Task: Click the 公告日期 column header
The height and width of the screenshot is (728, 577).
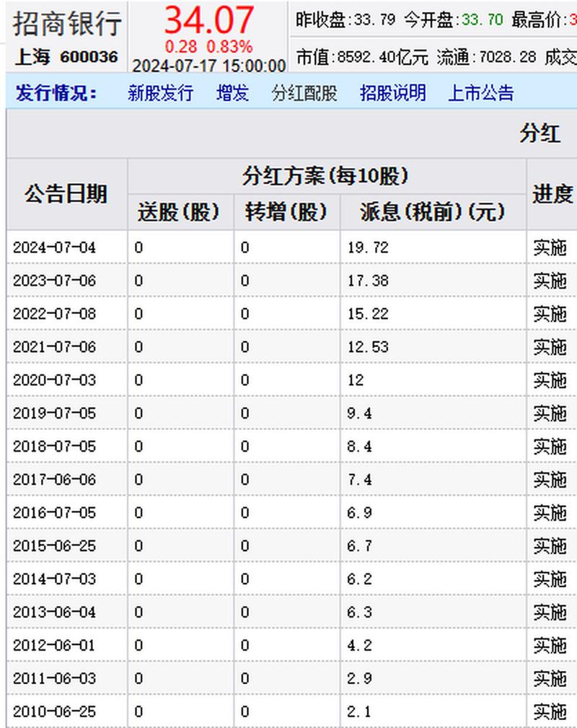Action: (66, 193)
